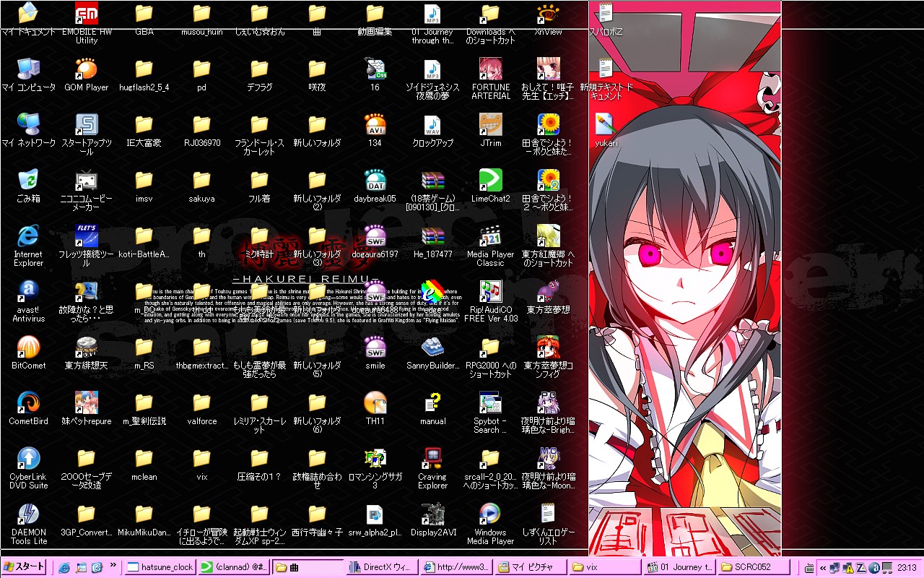Screen dimensions: 924x578
Task: Open the 妹ペットrepure icon
Action: pos(87,402)
